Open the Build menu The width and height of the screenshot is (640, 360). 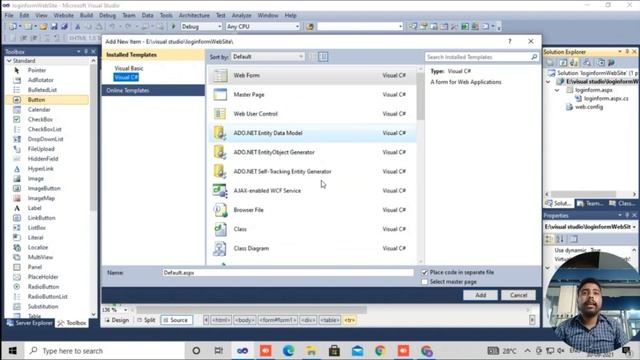[x=86, y=16]
